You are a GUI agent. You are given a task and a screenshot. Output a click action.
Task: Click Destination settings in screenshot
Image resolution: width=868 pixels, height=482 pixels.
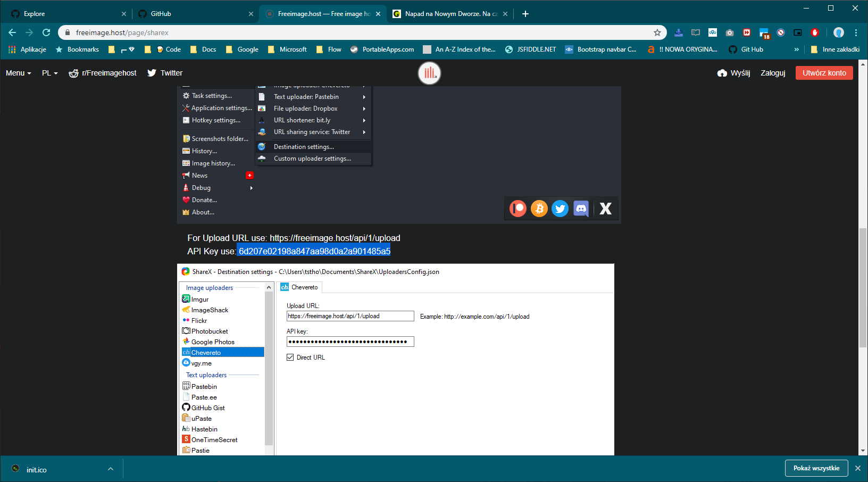click(314, 147)
